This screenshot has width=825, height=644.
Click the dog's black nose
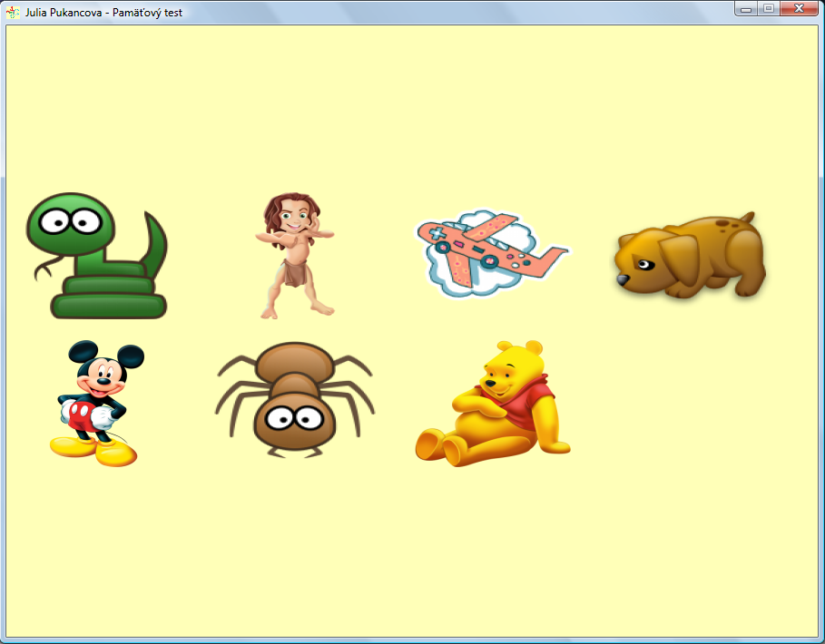621,280
